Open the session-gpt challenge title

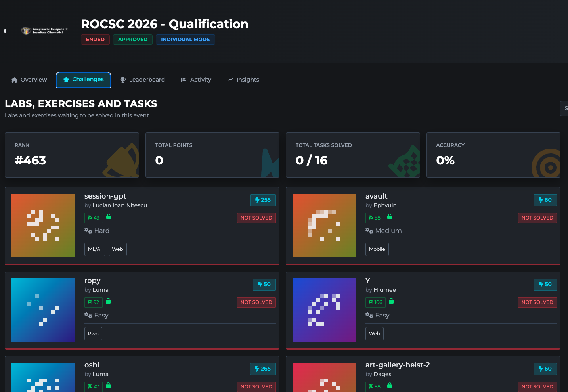pyautogui.click(x=105, y=196)
